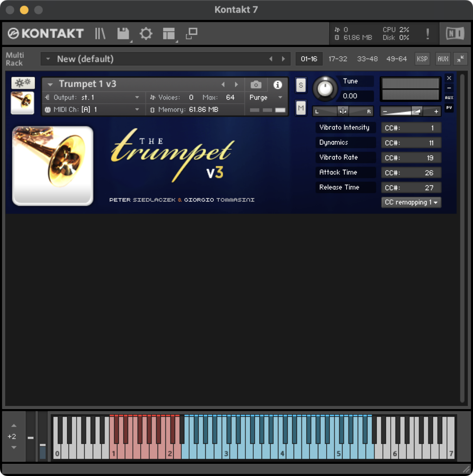473x476 pixels.
Task: Click the exclamation panic button
Action: (x=427, y=33)
